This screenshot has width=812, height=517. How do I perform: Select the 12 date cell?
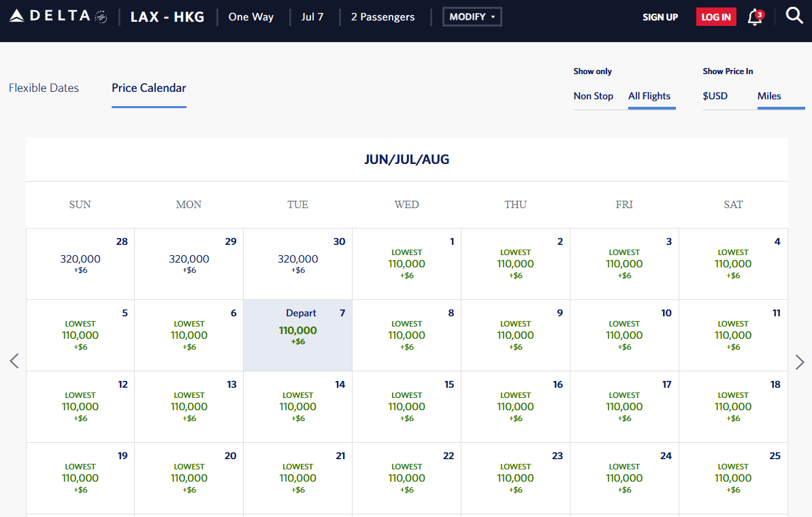pyautogui.click(x=80, y=407)
